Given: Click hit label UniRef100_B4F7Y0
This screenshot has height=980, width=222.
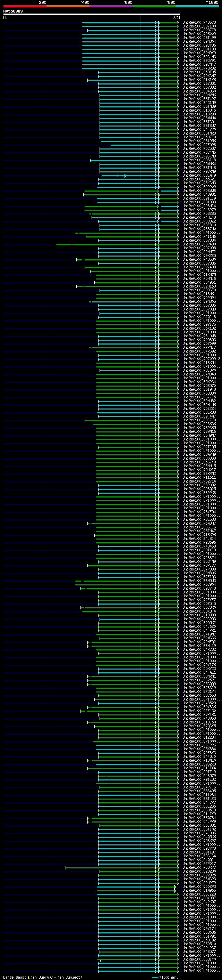Looking at the screenshot, I should [x=199, y=129].
